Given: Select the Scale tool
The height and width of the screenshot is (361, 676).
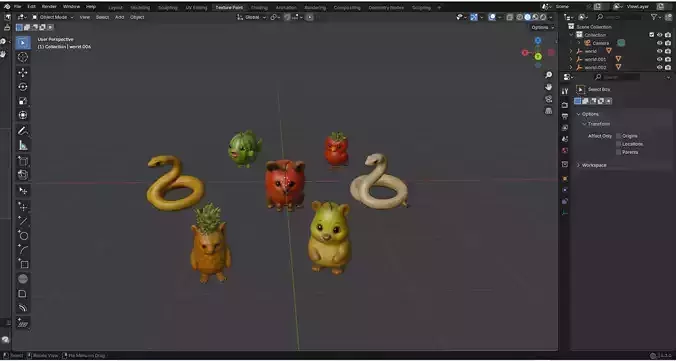Looking at the screenshot, I should (x=23, y=101).
